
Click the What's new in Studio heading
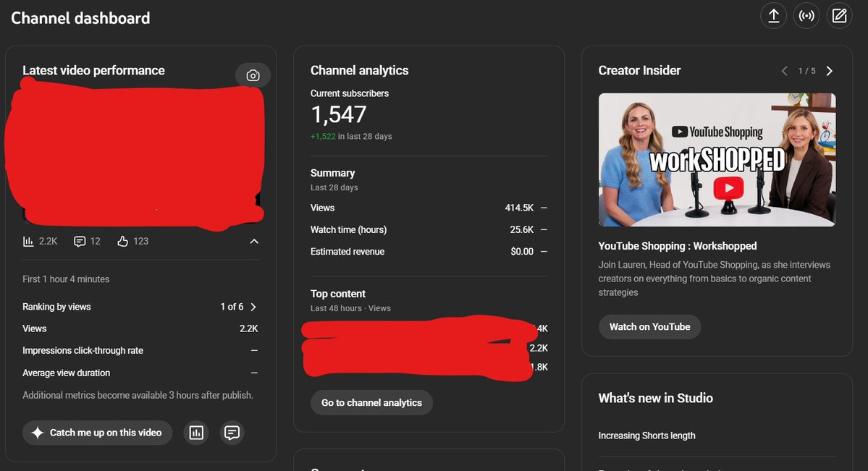coord(655,398)
